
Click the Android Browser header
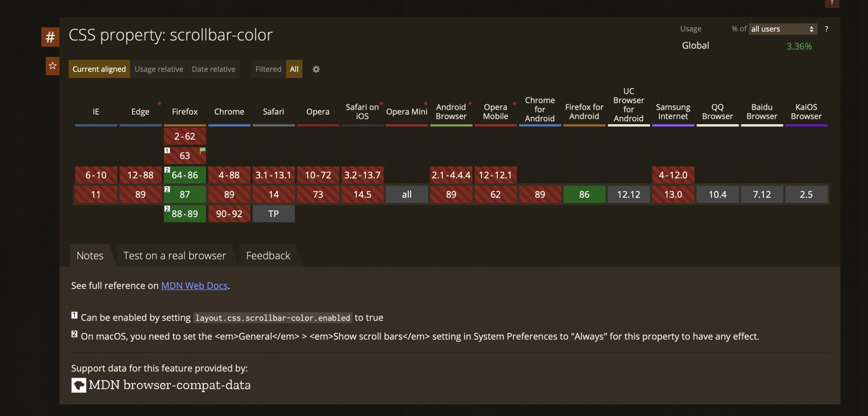tap(451, 112)
